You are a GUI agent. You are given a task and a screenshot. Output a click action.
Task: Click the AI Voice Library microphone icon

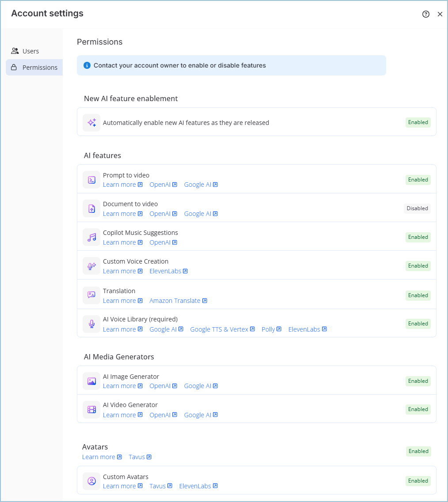point(91,324)
